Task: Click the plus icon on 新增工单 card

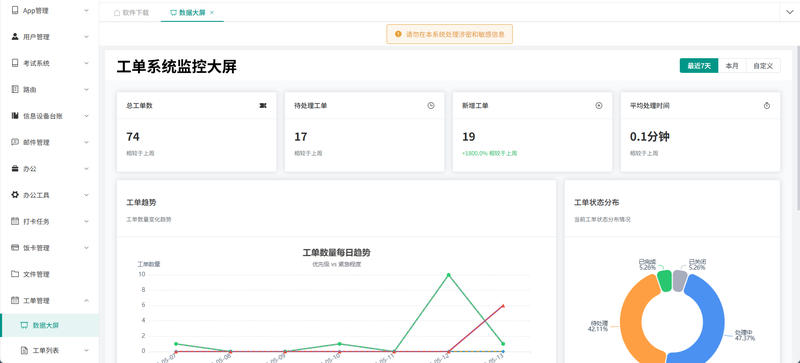Action: [x=599, y=106]
